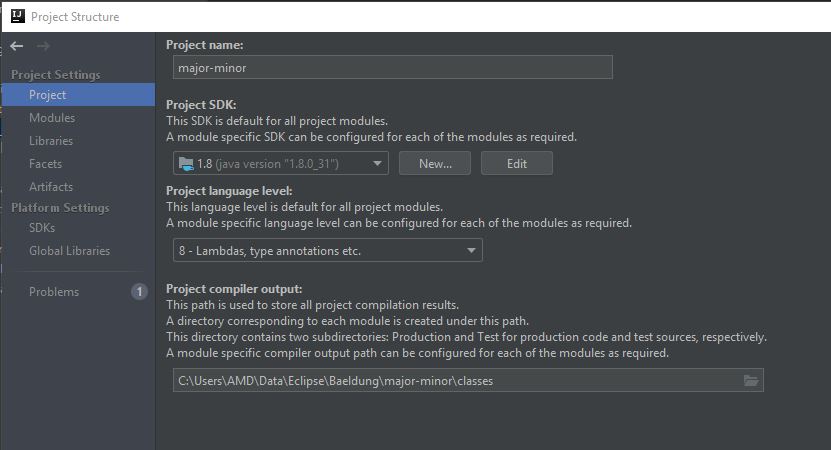This screenshot has width=831, height=450.
Task: Show the Problems list
Action: tap(54, 292)
